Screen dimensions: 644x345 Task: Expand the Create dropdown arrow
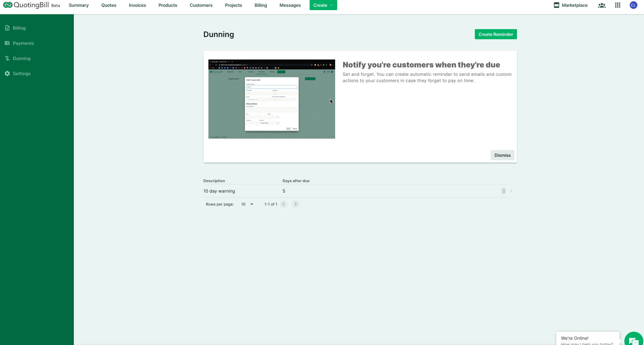331,5
